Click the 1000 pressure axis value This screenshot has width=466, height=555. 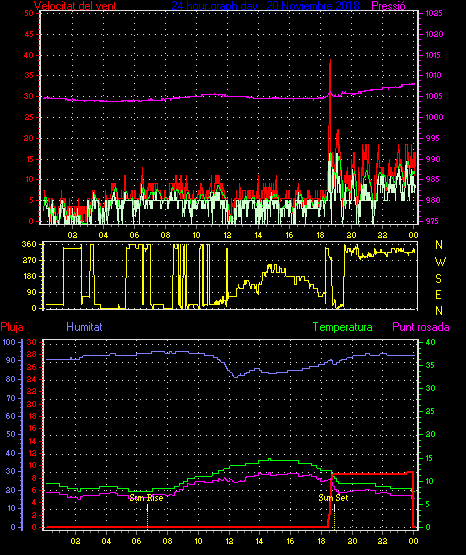click(x=434, y=117)
